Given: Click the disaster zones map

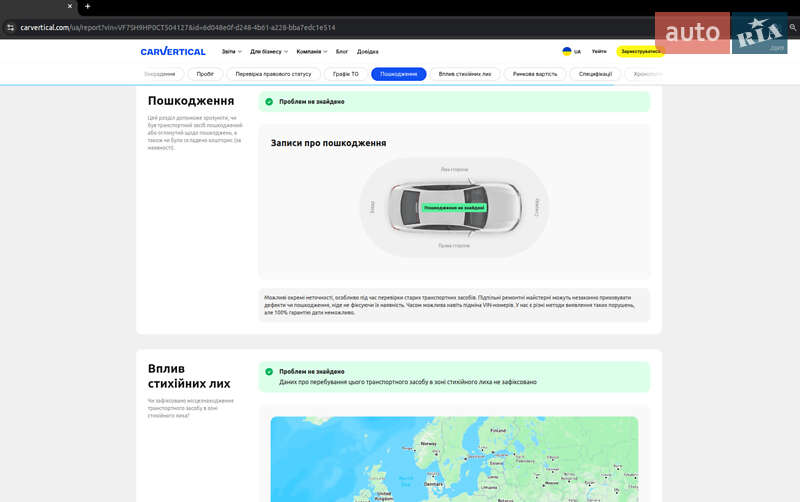Looking at the screenshot, I should point(454,459).
